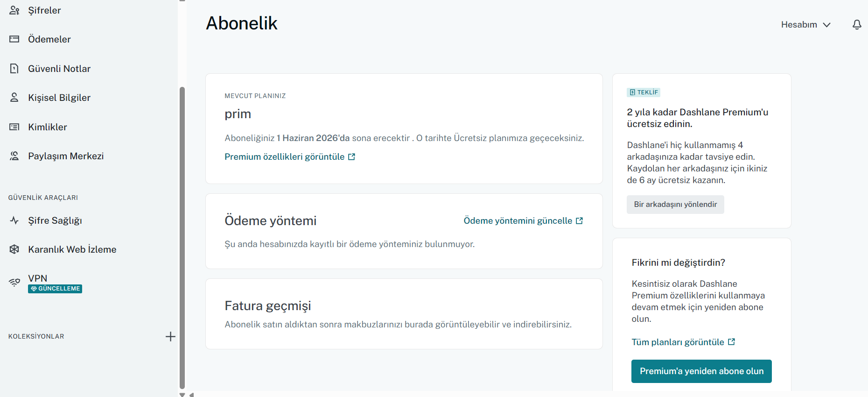Add a new collection with plus icon

point(170,337)
